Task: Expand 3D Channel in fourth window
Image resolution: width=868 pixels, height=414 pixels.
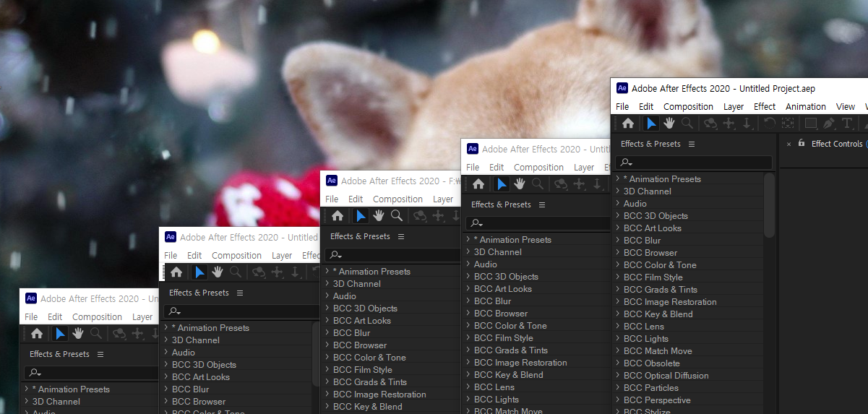Action: click(x=468, y=252)
